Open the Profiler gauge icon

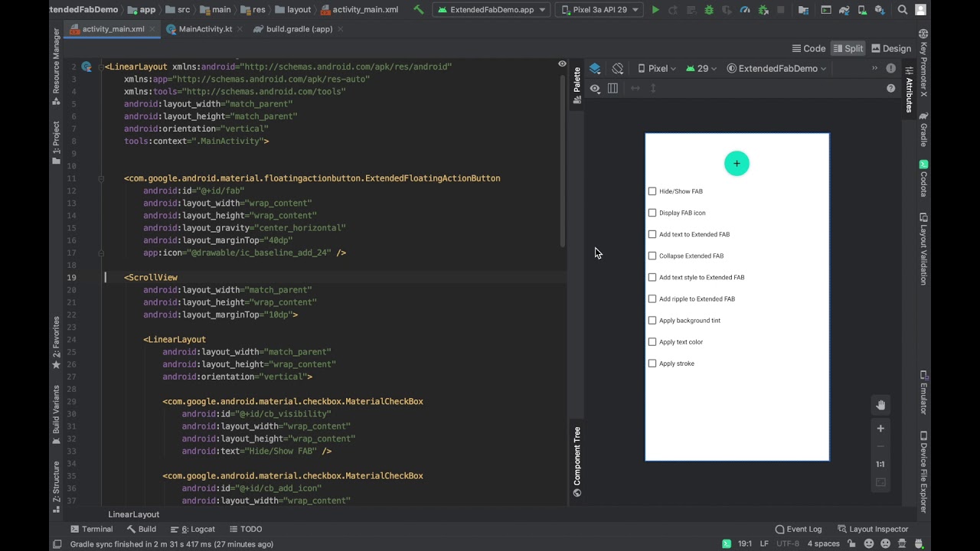coord(745,10)
